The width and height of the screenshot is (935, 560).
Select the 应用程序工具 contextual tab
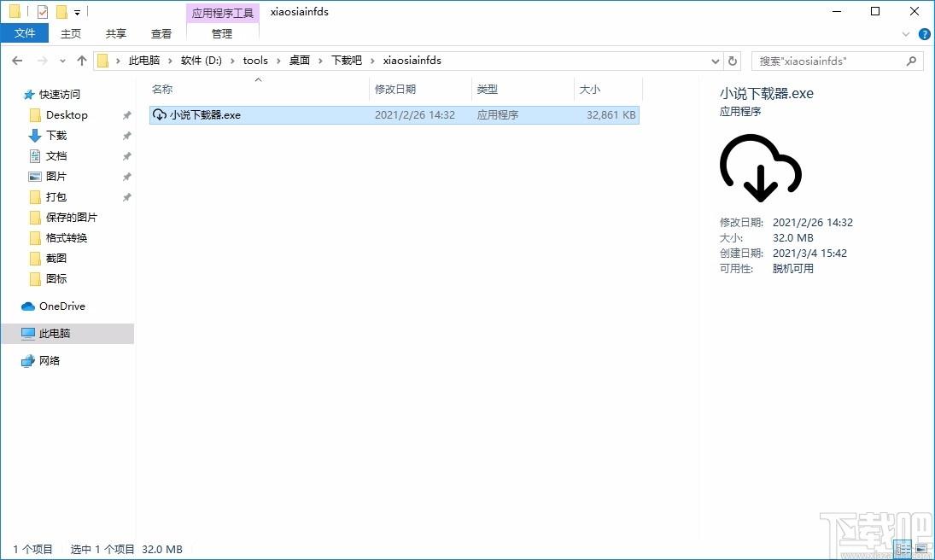pos(222,13)
